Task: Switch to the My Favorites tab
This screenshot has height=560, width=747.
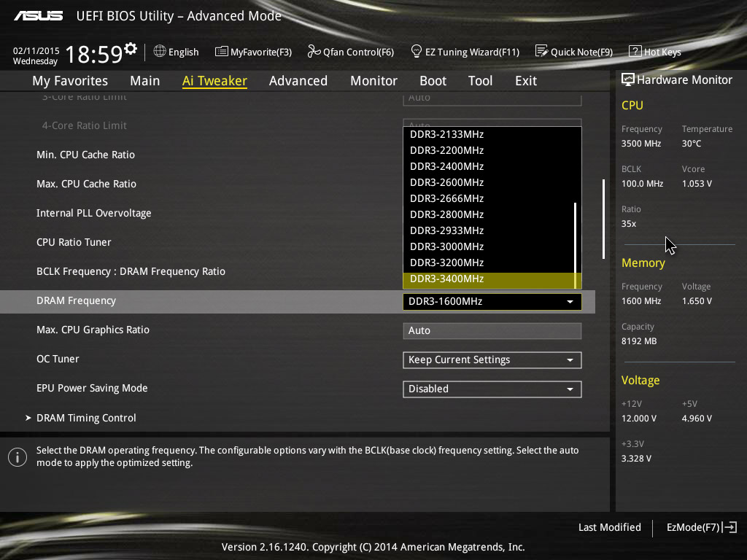Action: click(x=70, y=80)
